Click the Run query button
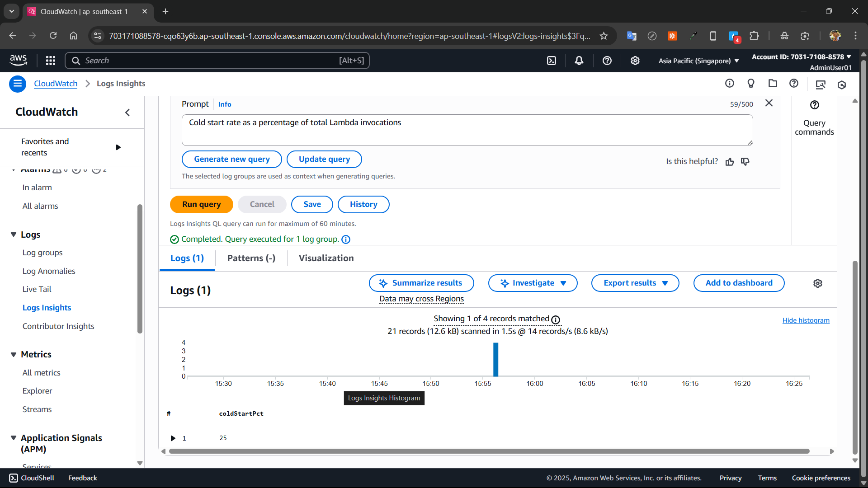Viewport: 868px width, 488px height. (x=202, y=204)
